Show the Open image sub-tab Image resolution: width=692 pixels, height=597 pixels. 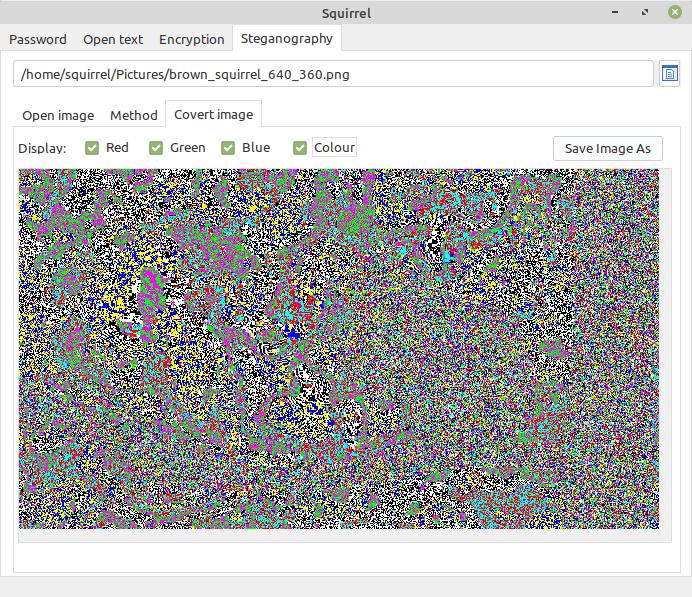58,115
